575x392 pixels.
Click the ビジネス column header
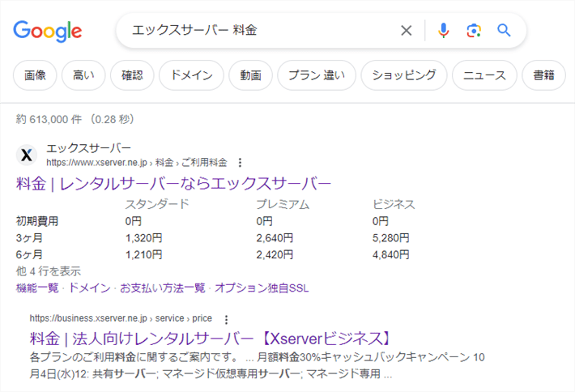tap(394, 204)
